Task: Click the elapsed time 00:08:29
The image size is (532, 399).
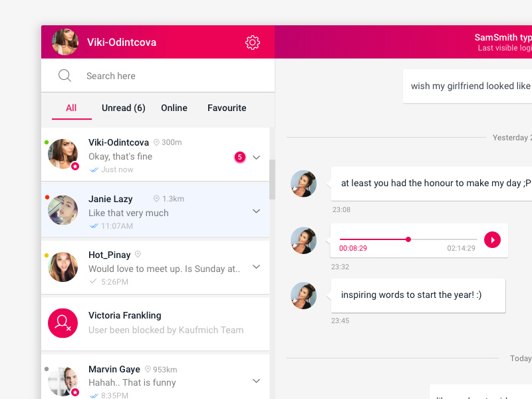Action: pos(353,248)
